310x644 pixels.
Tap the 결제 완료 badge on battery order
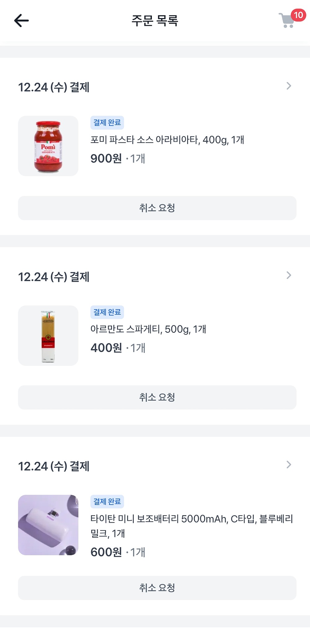point(107,502)
